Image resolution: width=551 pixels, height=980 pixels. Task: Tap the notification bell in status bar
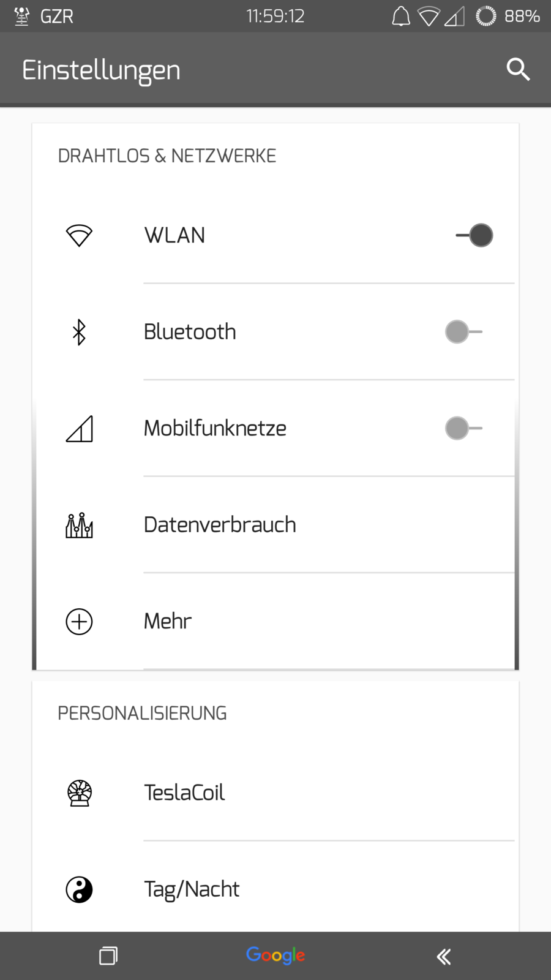click(x=401, y=16)
